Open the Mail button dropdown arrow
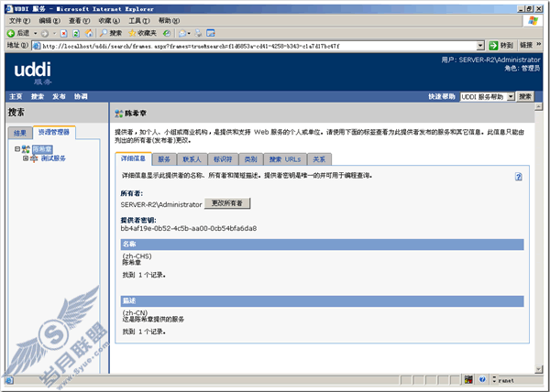 (189, 34)
